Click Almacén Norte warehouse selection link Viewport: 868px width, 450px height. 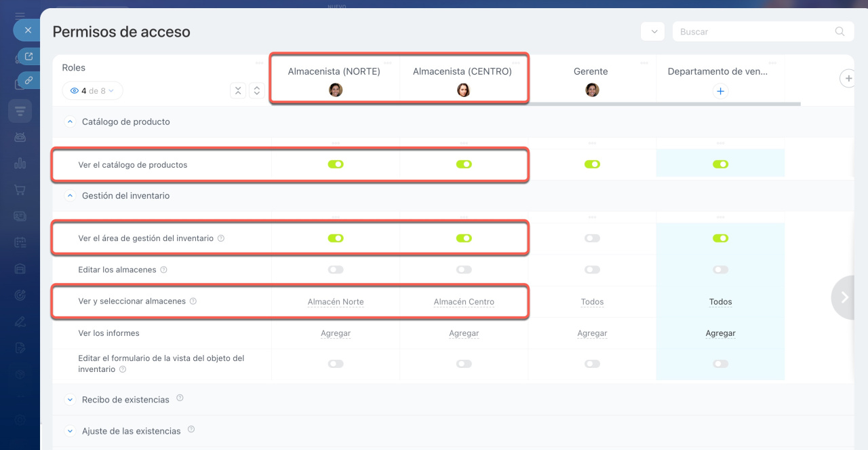[x=336, y=302]
